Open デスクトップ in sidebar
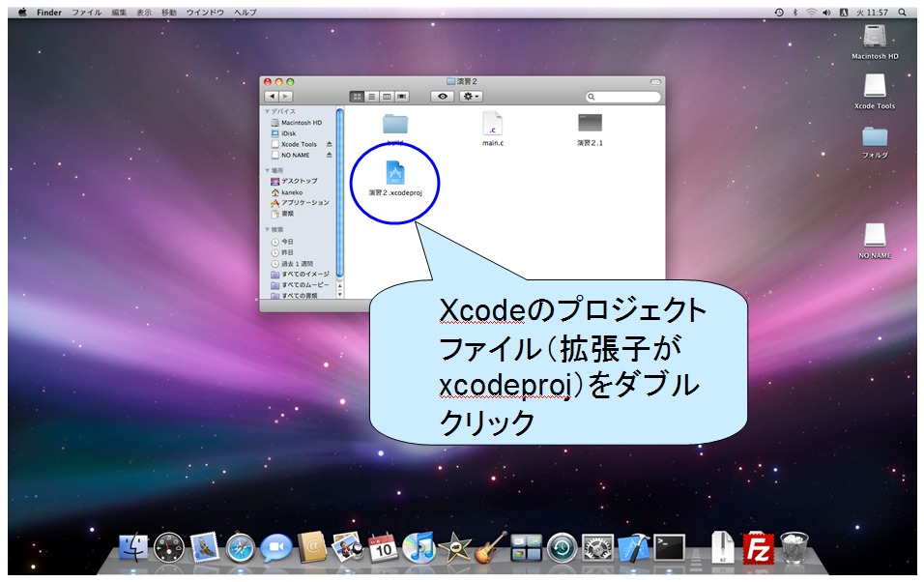 [294, 181]
